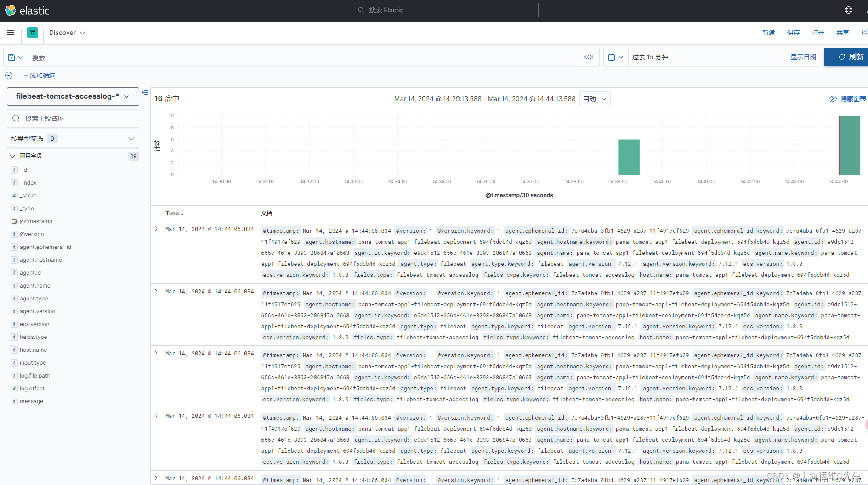Image resolution: width=868 pixels, height=485 pixels.
Task: Open the help circle icon in header
Action: pos(849,10)
